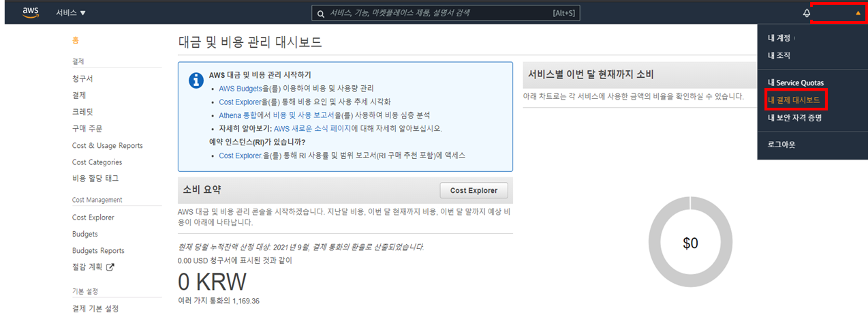Open Cost Explorer in the sidebar

click(93, 218)
